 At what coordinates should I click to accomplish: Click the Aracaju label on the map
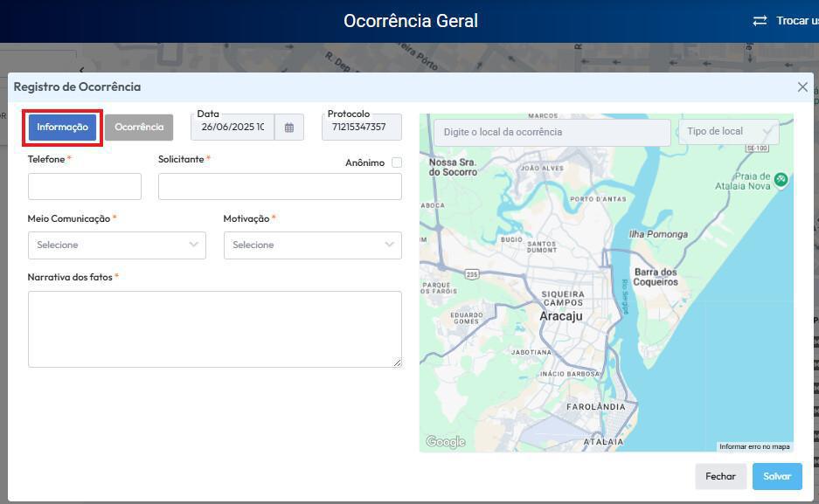[x=560, y=316]
